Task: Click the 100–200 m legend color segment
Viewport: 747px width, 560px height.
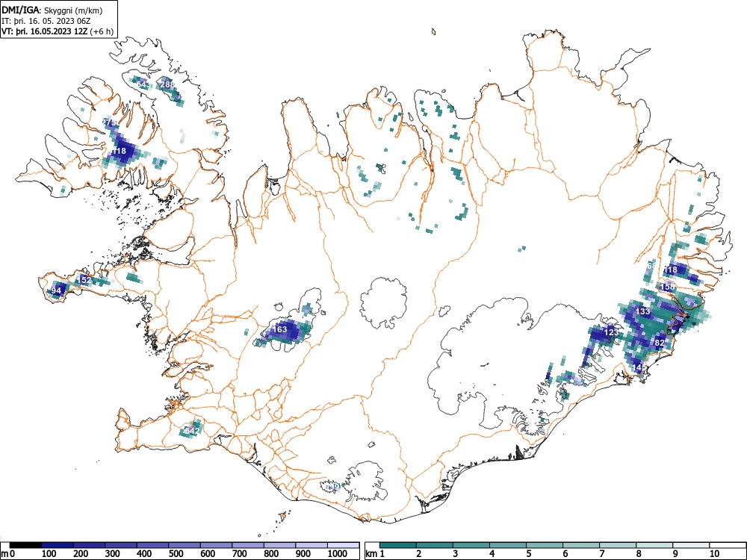Action: click(58, 545)
